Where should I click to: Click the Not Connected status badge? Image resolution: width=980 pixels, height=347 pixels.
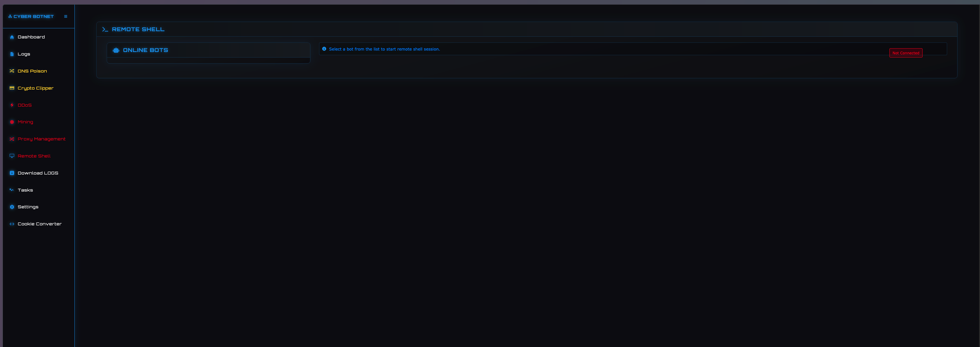coord(906,53)
